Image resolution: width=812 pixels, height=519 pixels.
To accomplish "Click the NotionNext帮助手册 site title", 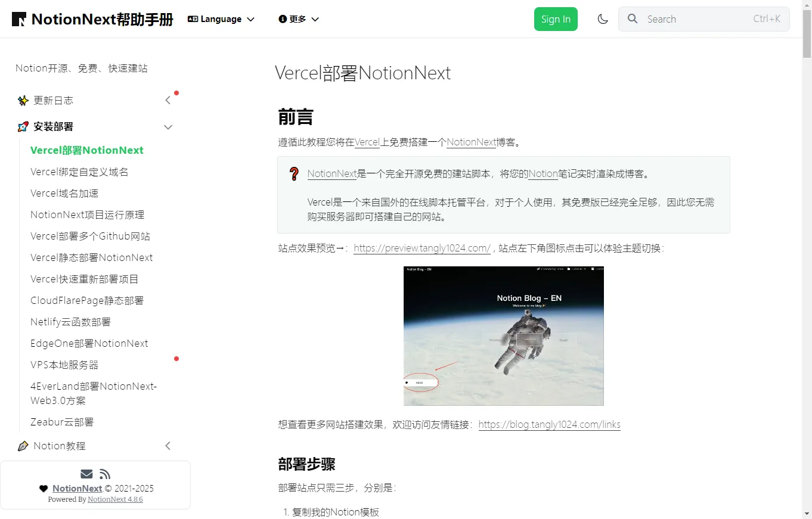I will click(x=103, y=19).
